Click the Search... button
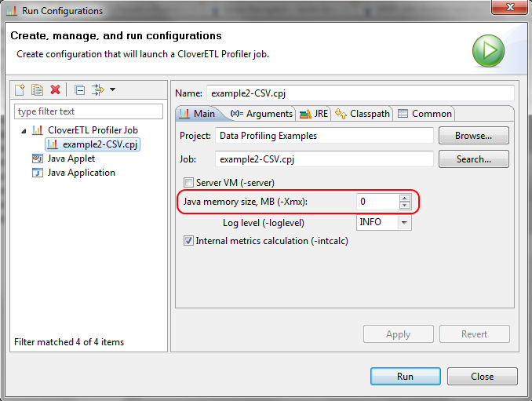532x401 pixels. pos(474,159)
